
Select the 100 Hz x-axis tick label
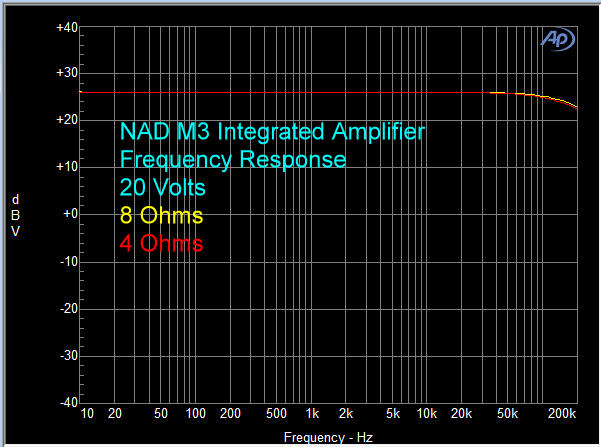[197, 414]
